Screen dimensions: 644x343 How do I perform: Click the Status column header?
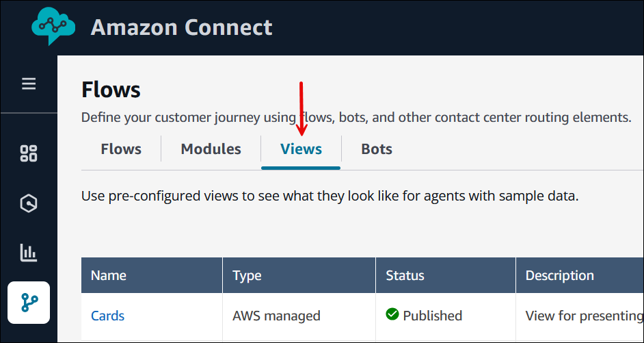coord(405,276)
